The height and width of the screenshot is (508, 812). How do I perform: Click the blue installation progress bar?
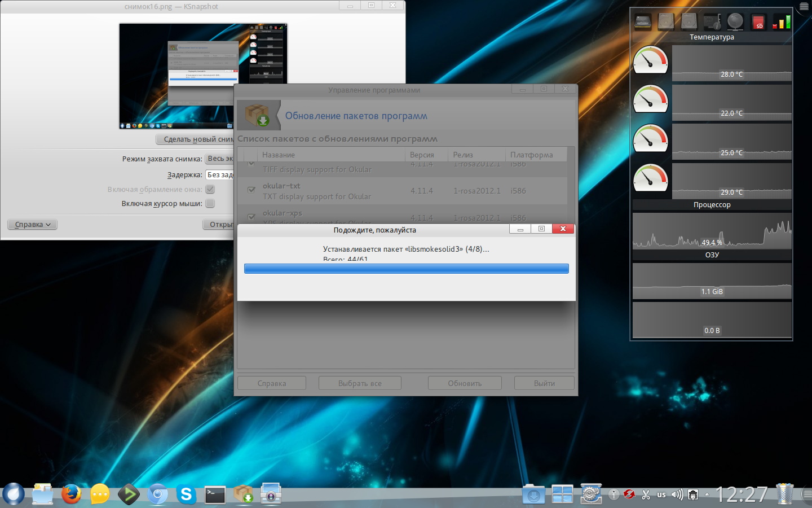407,269
